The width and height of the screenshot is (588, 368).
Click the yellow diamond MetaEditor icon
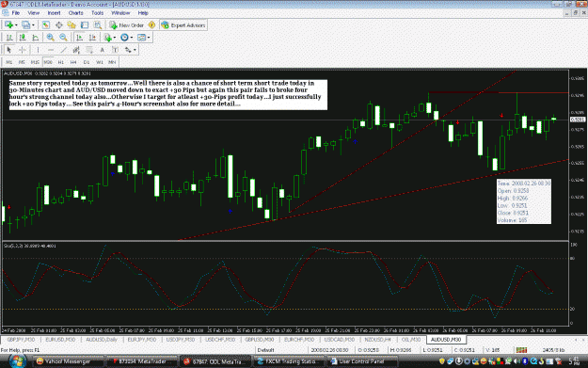click(x=151, y=25)
